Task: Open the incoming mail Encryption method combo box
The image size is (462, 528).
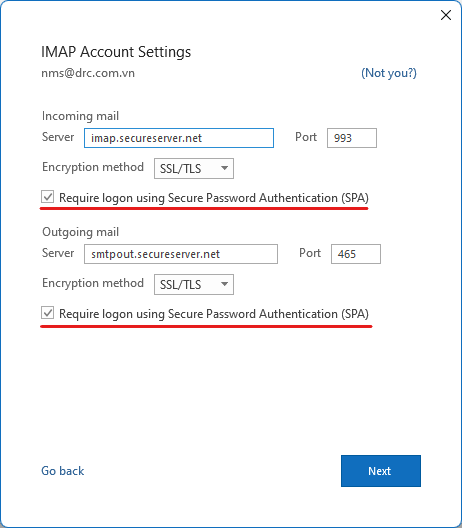Action: tap(194, 168)
